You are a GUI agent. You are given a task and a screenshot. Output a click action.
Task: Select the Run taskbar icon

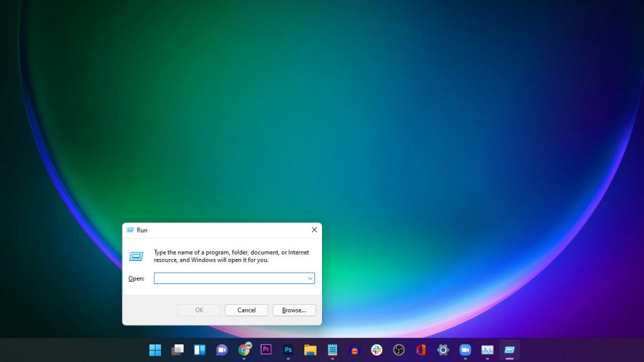(x=509, y=350)
